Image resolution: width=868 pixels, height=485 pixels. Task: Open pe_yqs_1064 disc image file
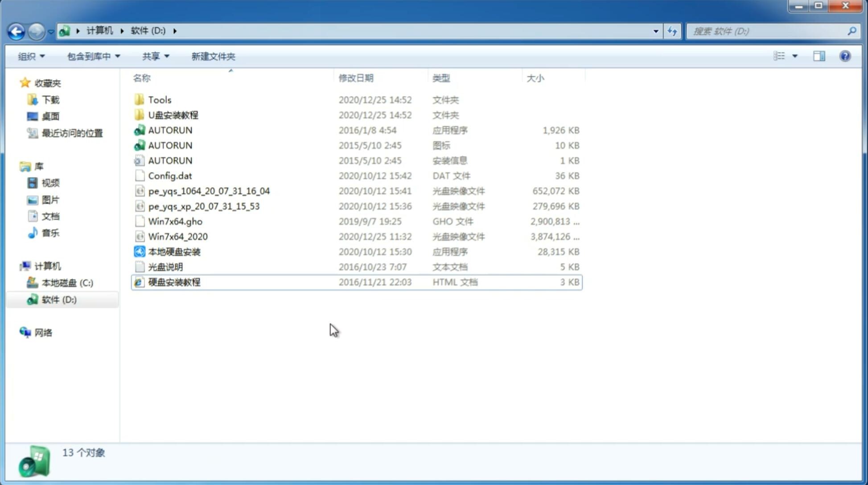click(209, 191)
